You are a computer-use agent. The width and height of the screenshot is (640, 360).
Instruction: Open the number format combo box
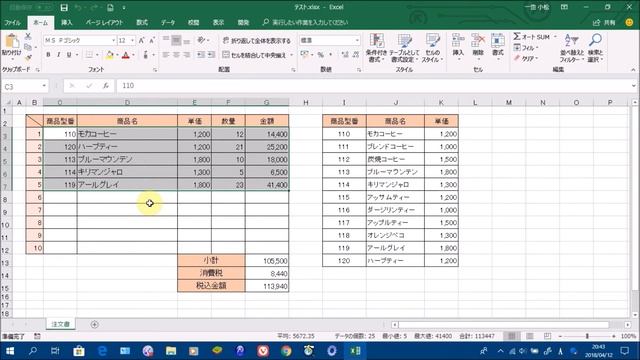[x=330, y=40]
